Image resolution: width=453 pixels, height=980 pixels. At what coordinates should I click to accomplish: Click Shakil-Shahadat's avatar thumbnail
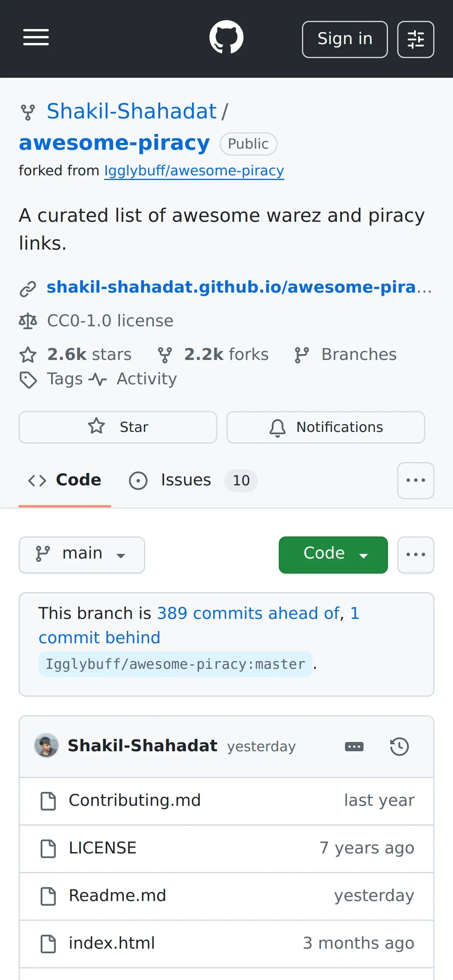coord(46,745)
